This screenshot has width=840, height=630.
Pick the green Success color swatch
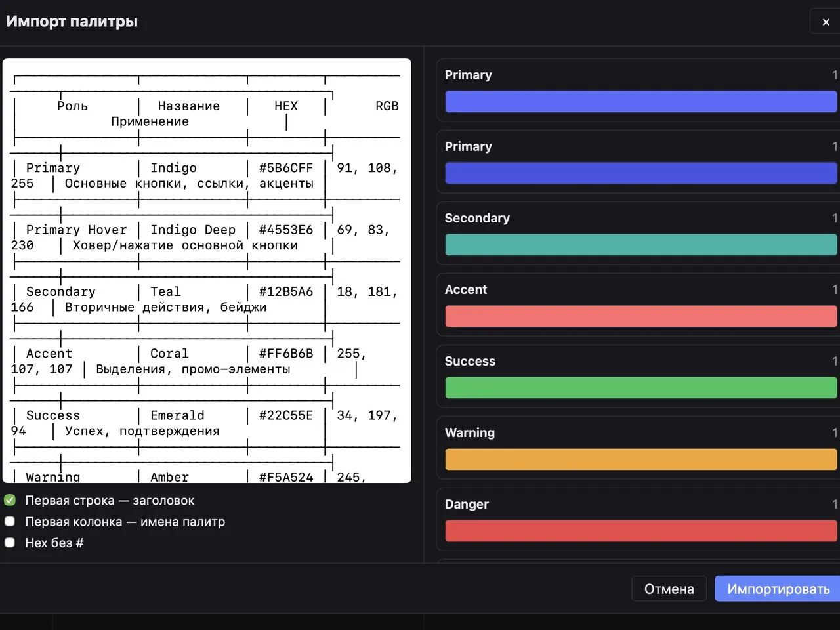[641, 388]
